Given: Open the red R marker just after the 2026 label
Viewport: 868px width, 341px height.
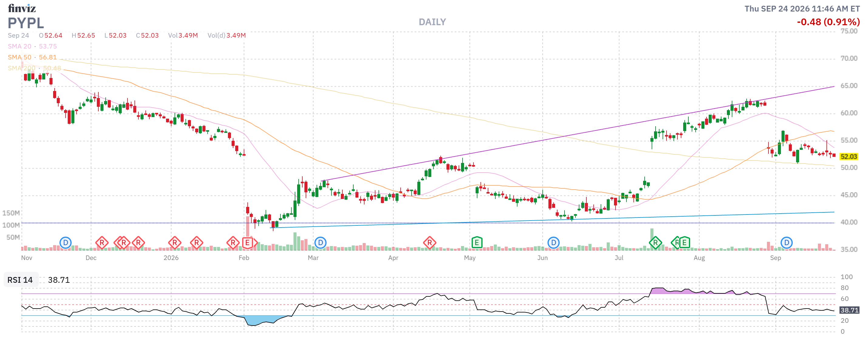Looking at the screenshot, I should point(175,243).
